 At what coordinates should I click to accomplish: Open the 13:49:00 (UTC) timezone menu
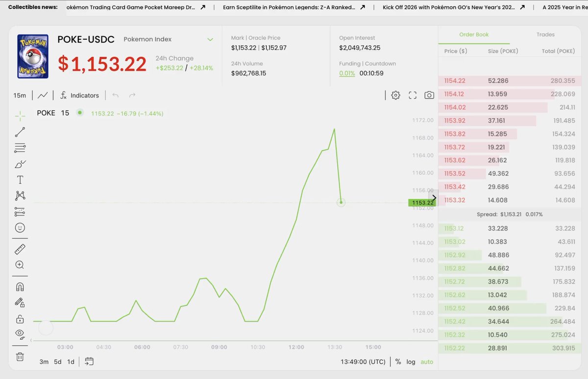(363, 362)
